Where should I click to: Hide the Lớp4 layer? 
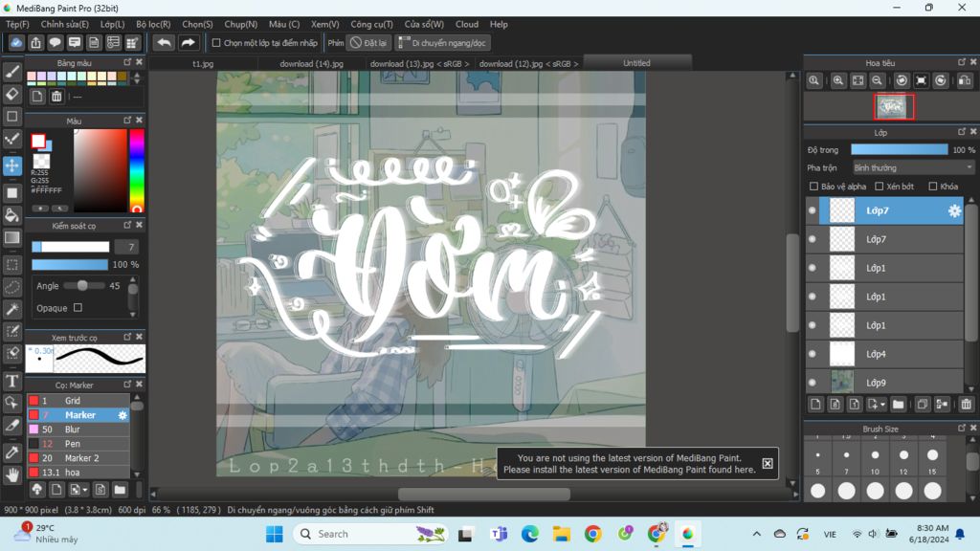(x=812, y=354)
